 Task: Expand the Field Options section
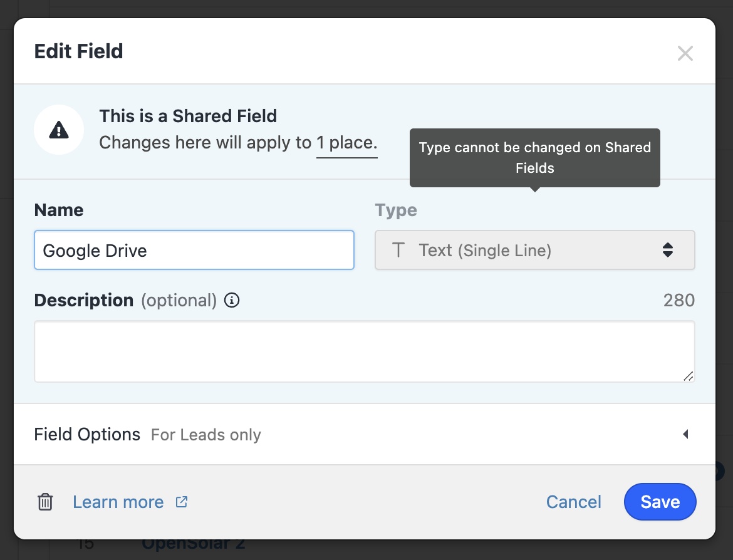pos(87,435)
